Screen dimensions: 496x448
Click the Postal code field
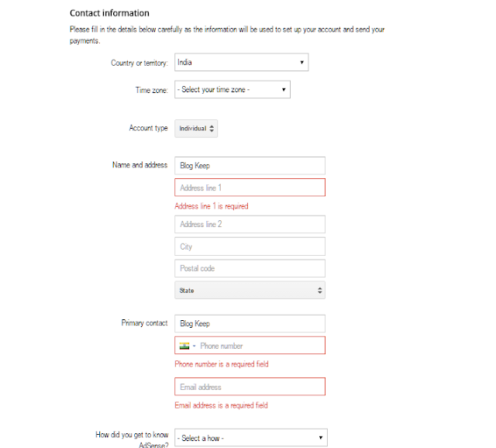[x=250, y=268]
